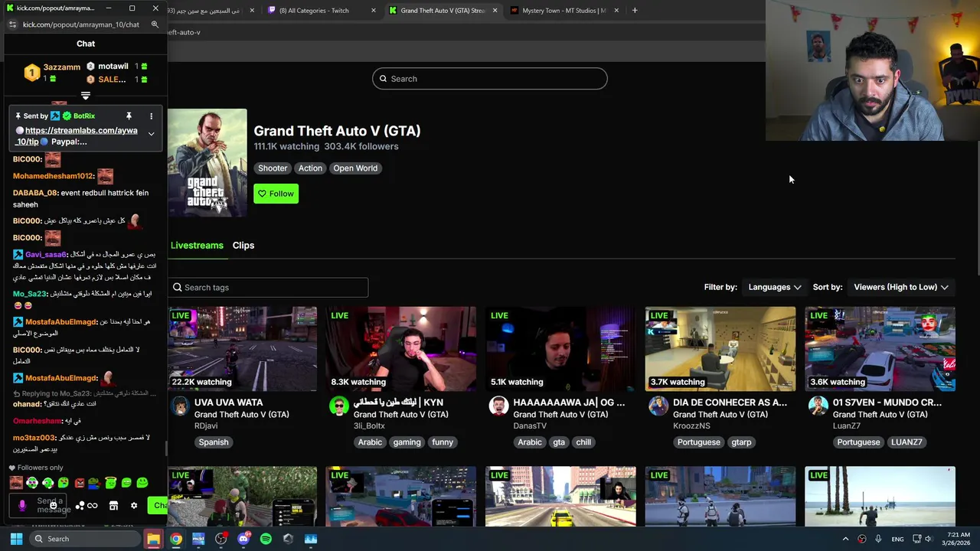
Task: Close the All Categories - Twitch tab
Action: tap(374, 11)
